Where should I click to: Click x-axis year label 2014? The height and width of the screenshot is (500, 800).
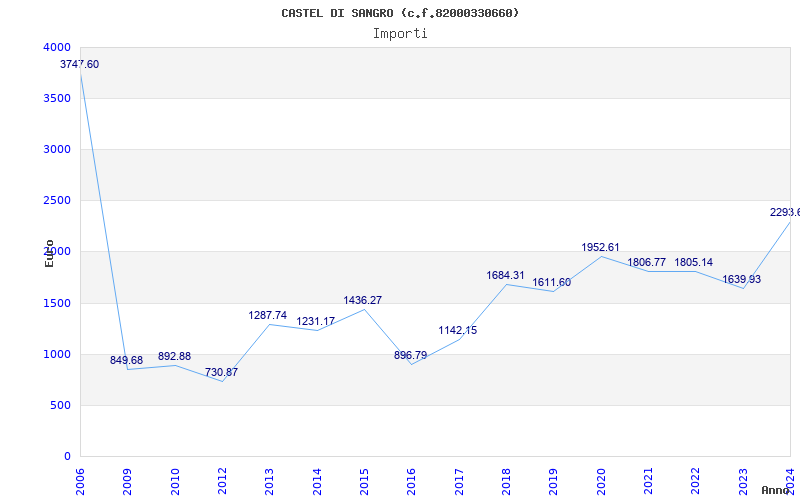point(317,482)
